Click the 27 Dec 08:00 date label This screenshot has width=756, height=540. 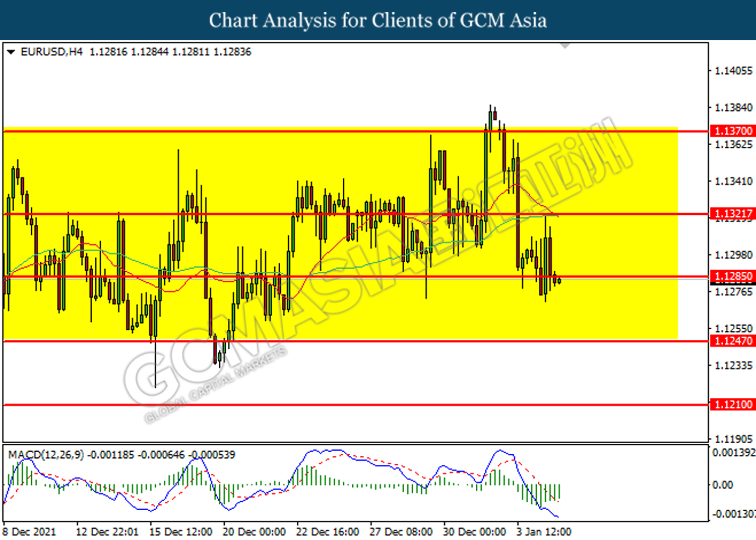click(x=401, y=532)
